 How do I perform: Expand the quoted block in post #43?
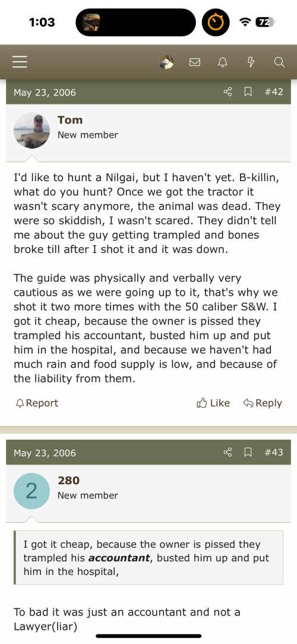148,557
